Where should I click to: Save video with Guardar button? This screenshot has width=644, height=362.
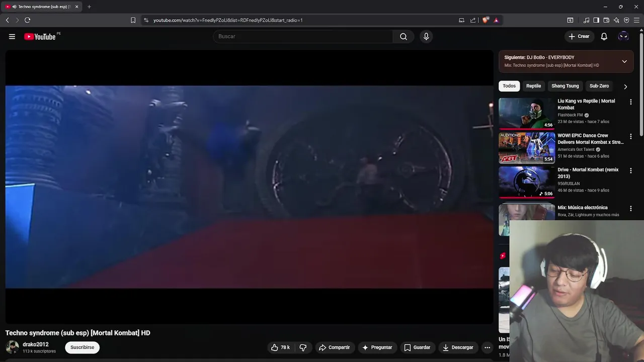point(418,347)
